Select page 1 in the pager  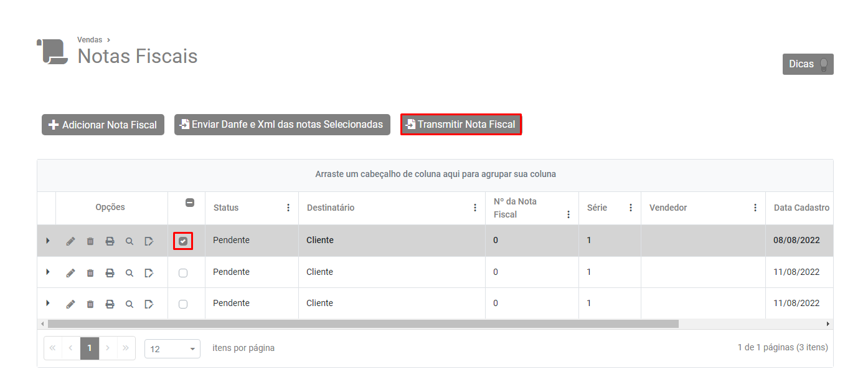tap(90, 348)
